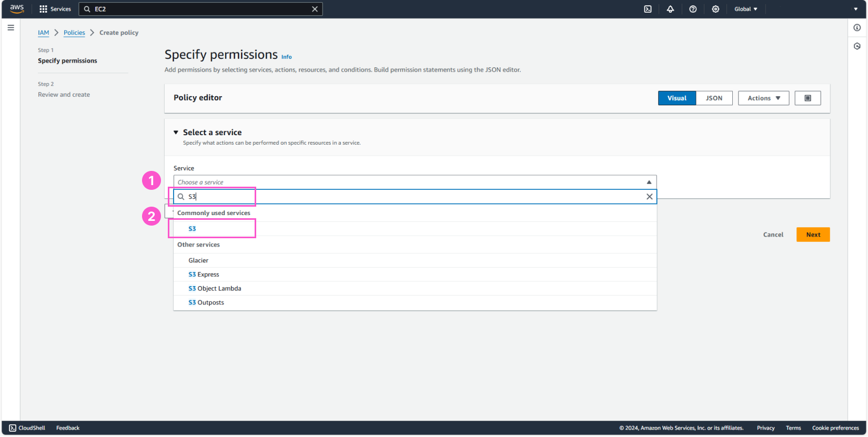Select the S3 Outposts service option
The height and width of the screenshot is (437, 868).
pos(415,303)
